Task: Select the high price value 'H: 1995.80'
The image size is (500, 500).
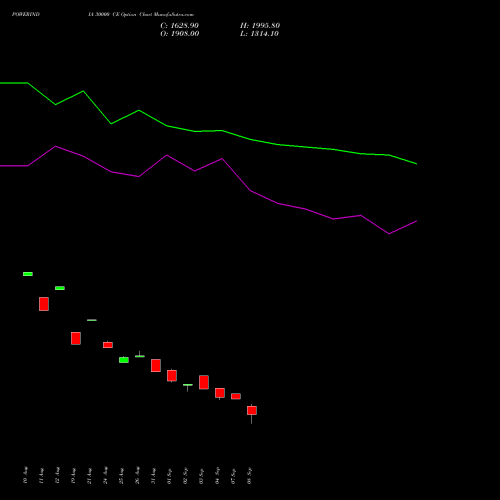Action: [x=260, y=26]
